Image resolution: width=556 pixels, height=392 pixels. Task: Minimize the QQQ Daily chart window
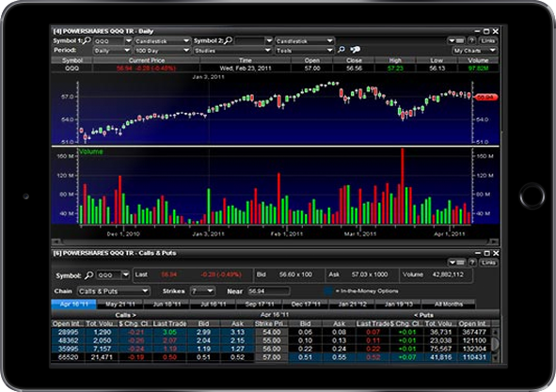pos(478,31)
